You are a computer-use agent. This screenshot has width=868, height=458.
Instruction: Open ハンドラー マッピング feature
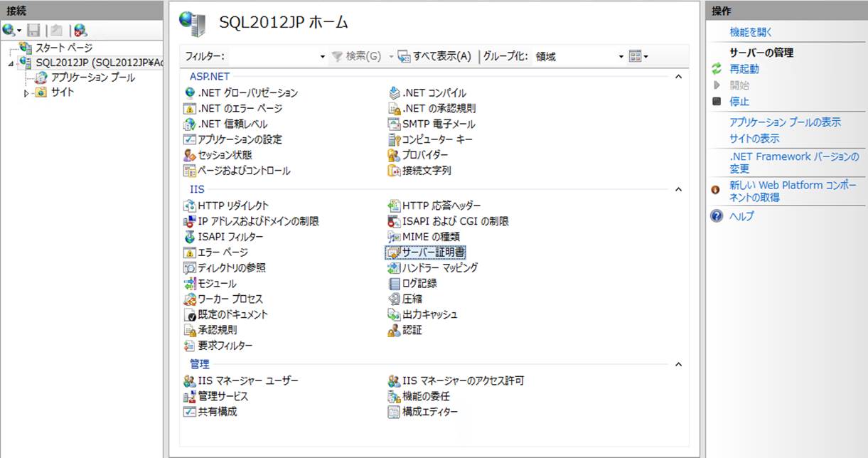[x=433, y=268]
